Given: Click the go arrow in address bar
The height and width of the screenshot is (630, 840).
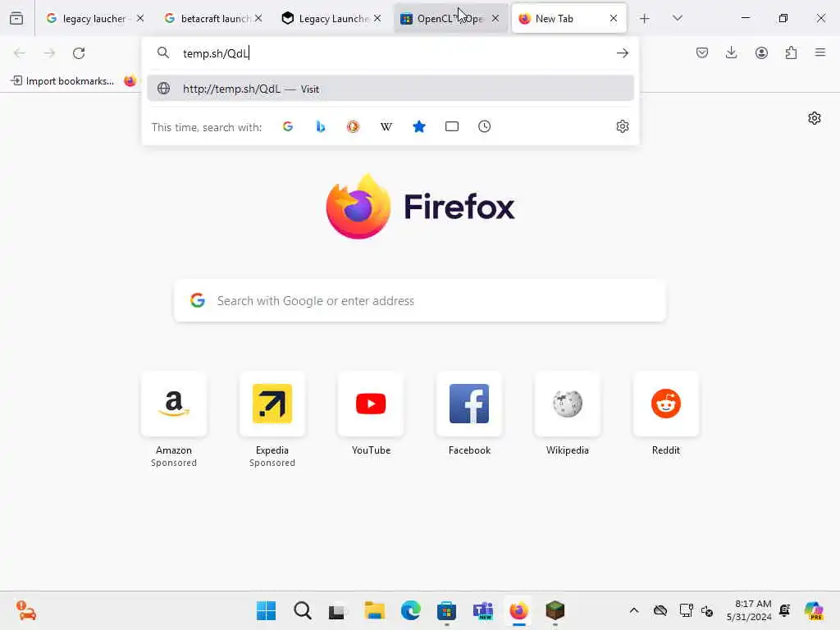Looking at the screenshot, I should click(622, 53).
